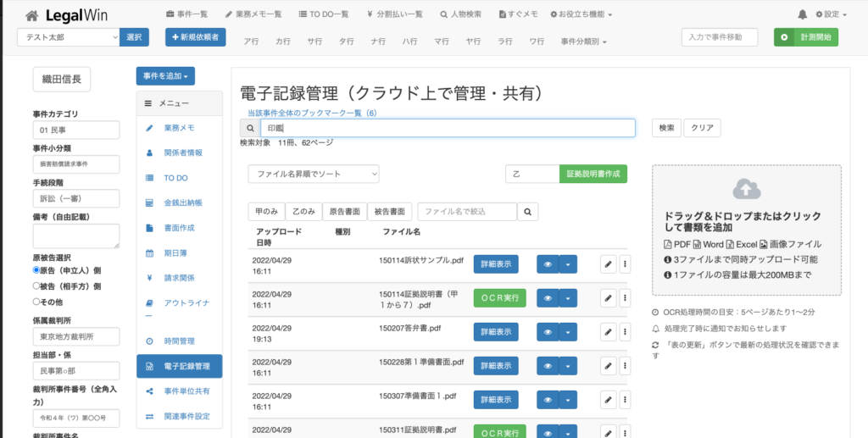Preview 150228第１準備書面.pdf with the eye icon
This screenshot has height=438, width=868.
tap(548, 366)
